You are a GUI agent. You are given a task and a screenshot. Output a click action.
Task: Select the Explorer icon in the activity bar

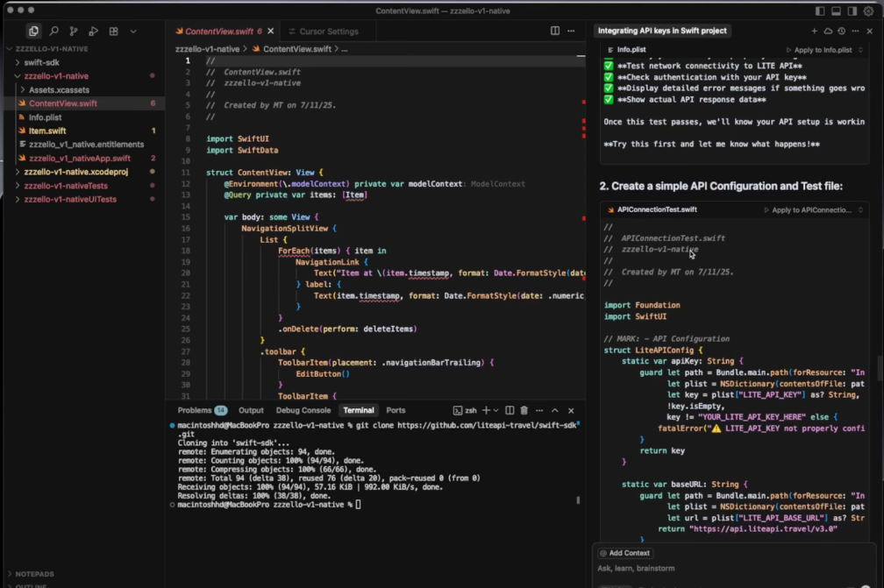33,31
